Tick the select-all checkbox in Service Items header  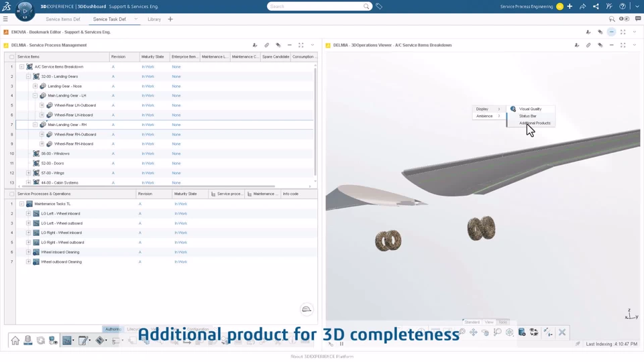[11, 57]
